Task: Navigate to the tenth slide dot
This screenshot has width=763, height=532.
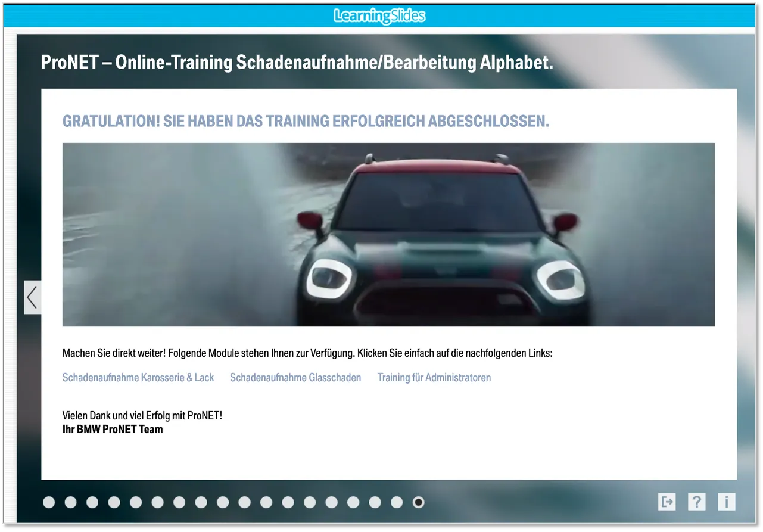Action: 244,503
